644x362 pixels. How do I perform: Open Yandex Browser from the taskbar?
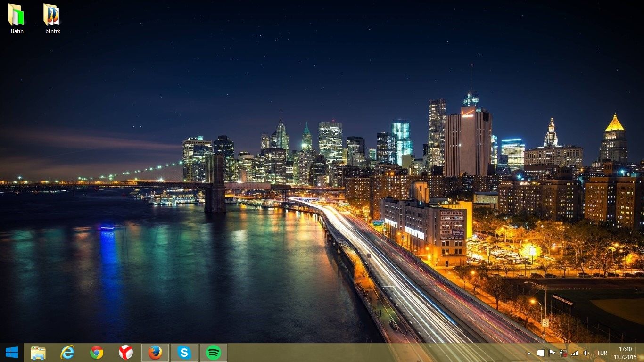pyautogui.click(x=126, y=352)
